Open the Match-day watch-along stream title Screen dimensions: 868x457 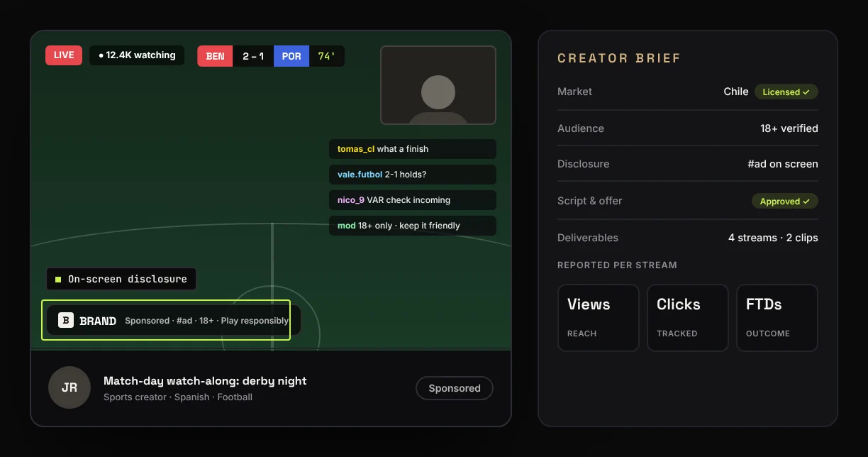coord(205,381)
